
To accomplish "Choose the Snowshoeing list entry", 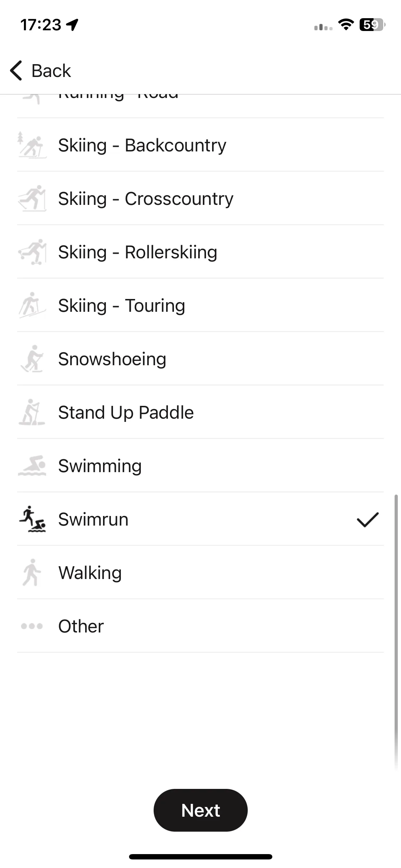I will click(x=200, y=359).
